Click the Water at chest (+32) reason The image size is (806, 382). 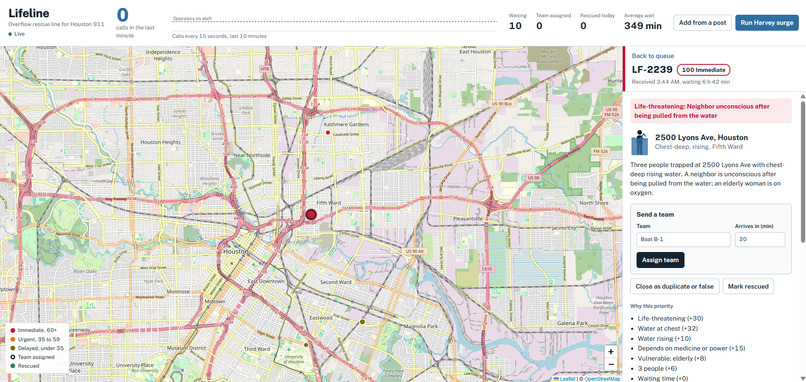tap(668, 329)
